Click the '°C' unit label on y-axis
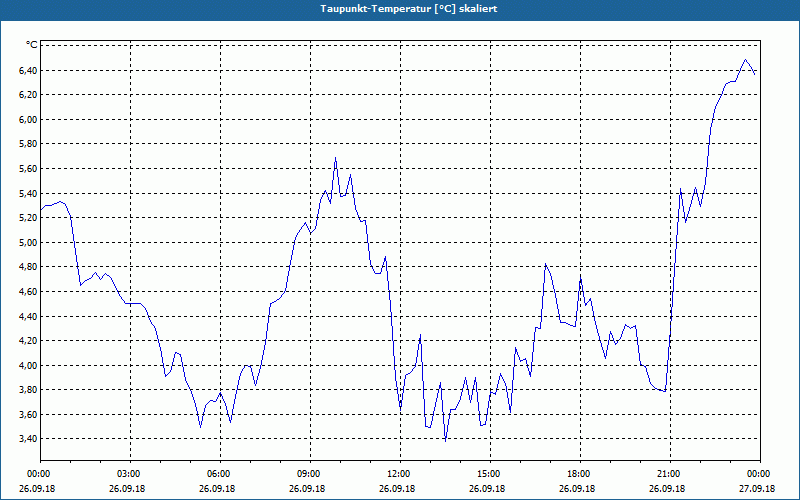 tap(31, 45)
